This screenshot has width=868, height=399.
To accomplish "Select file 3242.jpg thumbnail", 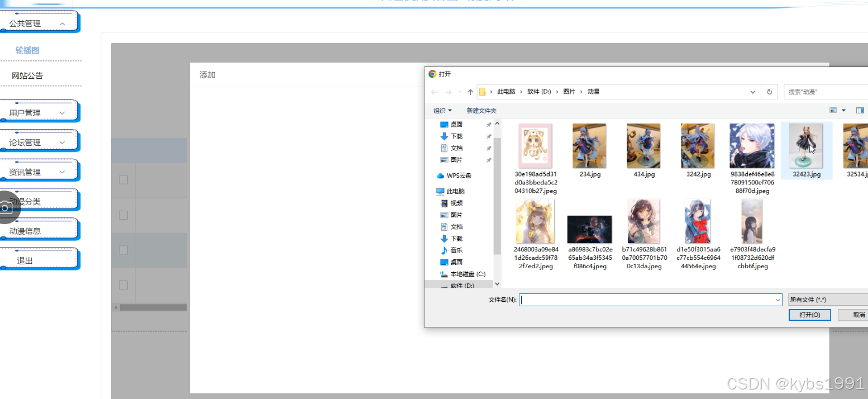I will (698, 146).
